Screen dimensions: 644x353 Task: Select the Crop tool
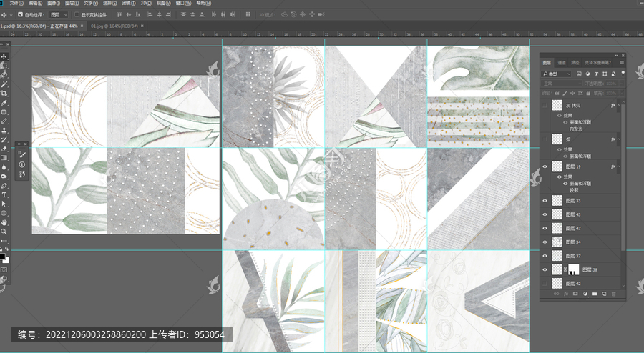4,94
